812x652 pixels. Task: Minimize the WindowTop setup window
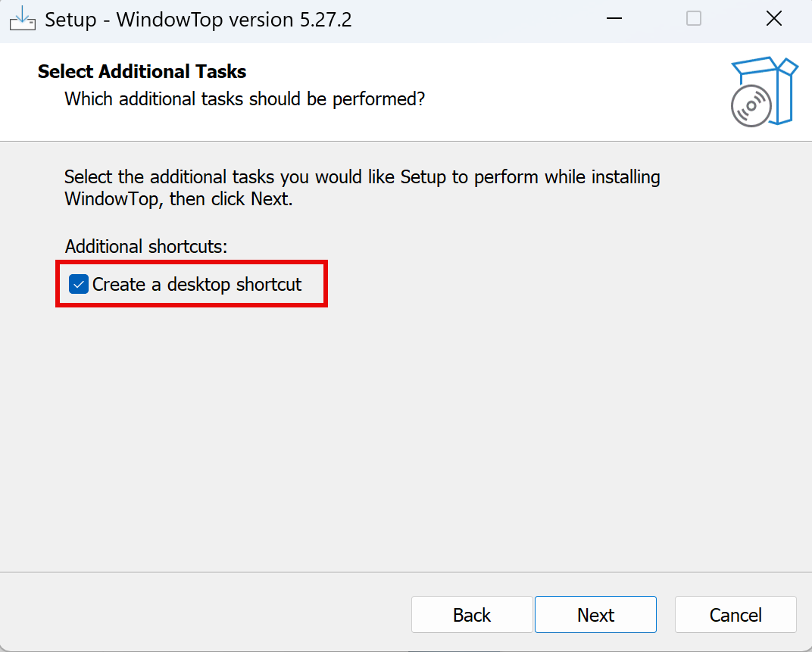(614, 19)
